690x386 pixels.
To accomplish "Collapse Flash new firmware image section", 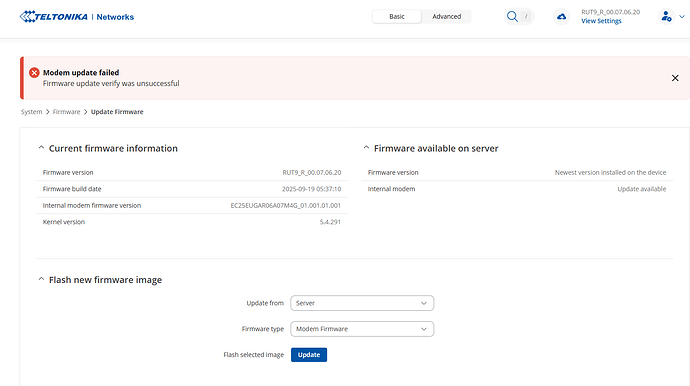I will 41,279.
